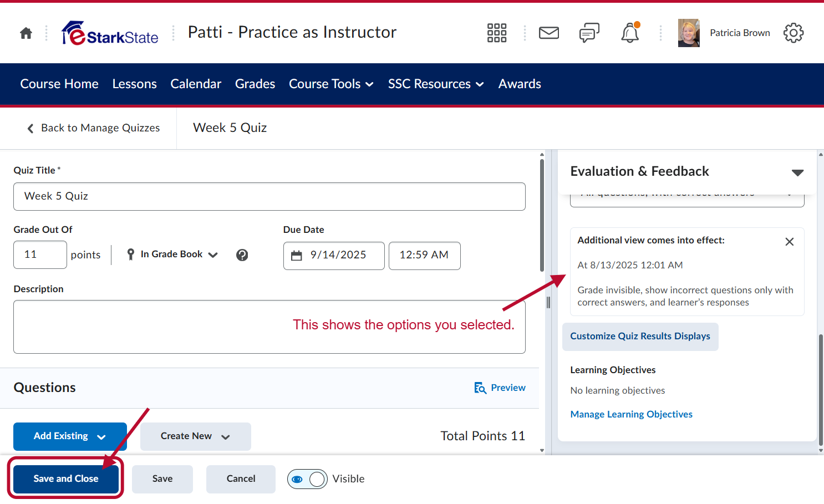Open Patricia Brown's profile picture menu
Image resolution: width=824 pixels, height=504 pixels.
click(x=689, y=33)
